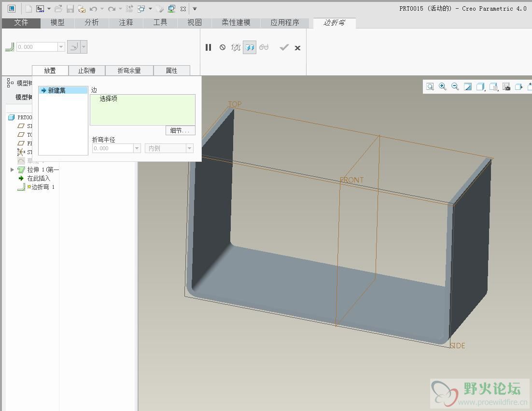
Task: Click the Refit view icon
Action: (430, 87)
